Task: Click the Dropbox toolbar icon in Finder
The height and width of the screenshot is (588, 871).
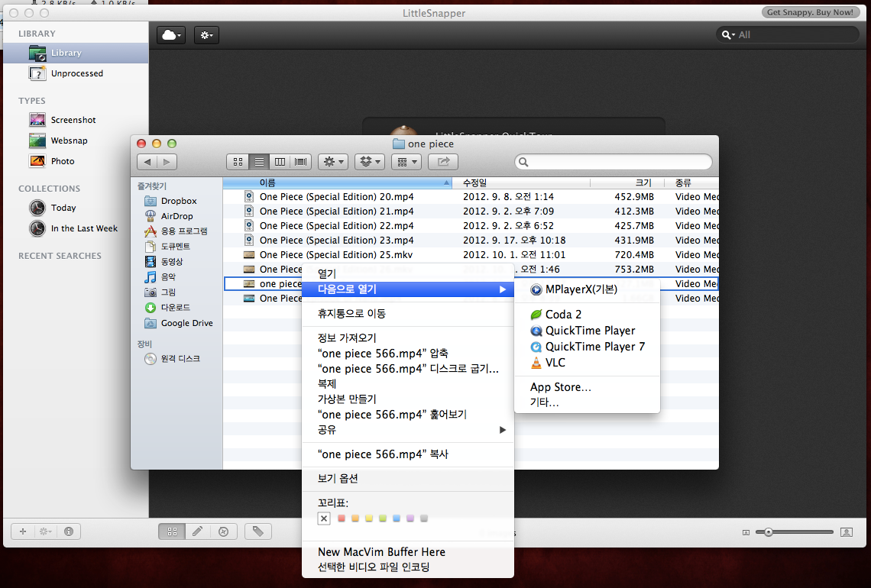Action: point(370,162)
